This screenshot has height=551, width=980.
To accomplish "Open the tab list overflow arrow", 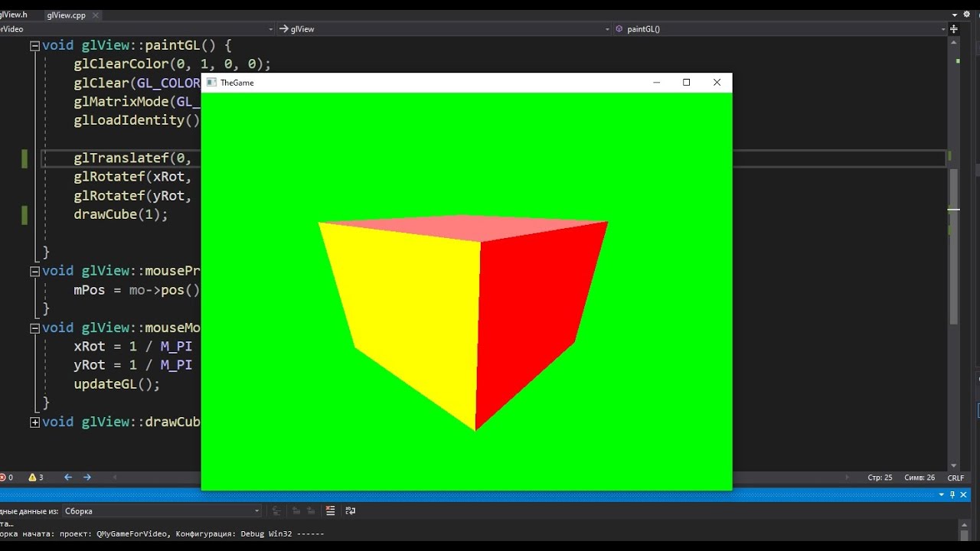I will pyautogui.click(x=955, y=15).
